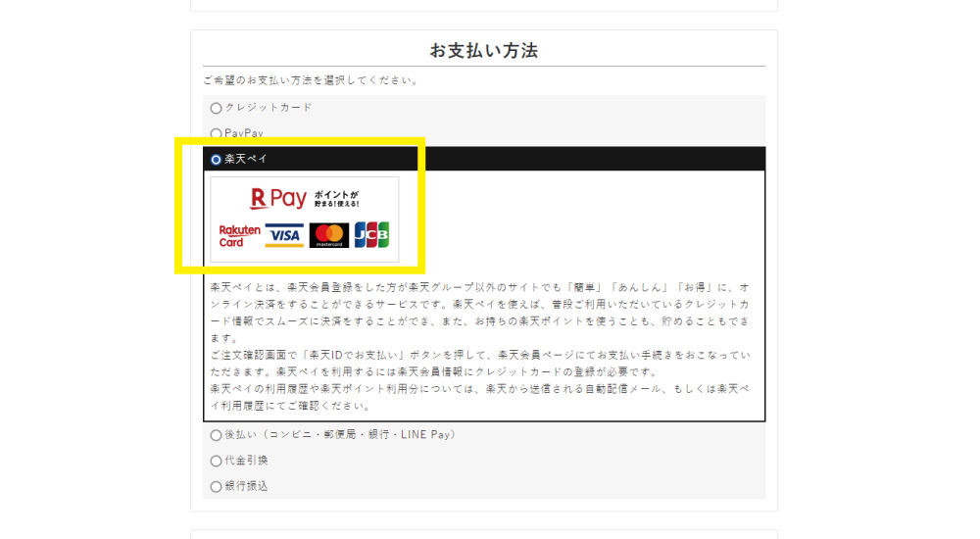
Task: Select the 楽天ペイ radio button
Action: coord(216,159)
